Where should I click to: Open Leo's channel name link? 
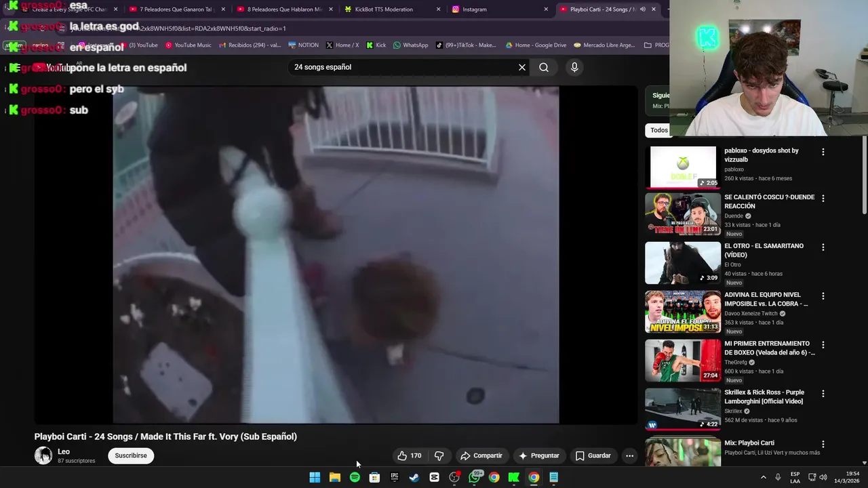click(x=64, y=451)
